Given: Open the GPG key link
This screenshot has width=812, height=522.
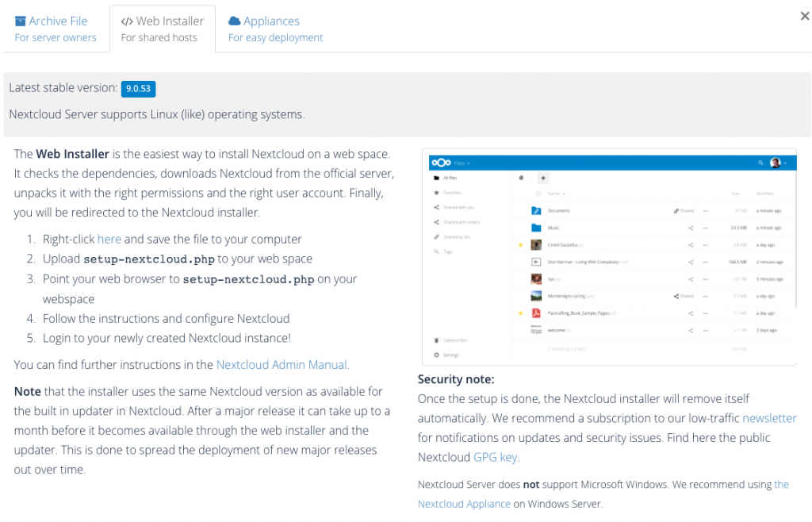Looking at the screenshot, I should click(x=495, y=457).
